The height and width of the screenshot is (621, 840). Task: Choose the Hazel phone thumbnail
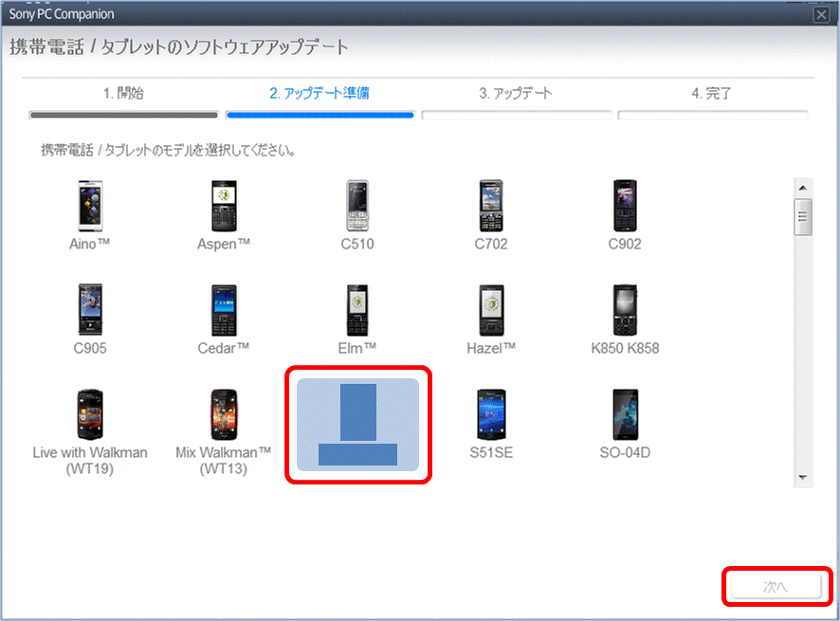pyautogui.click(x=491, y=310)
